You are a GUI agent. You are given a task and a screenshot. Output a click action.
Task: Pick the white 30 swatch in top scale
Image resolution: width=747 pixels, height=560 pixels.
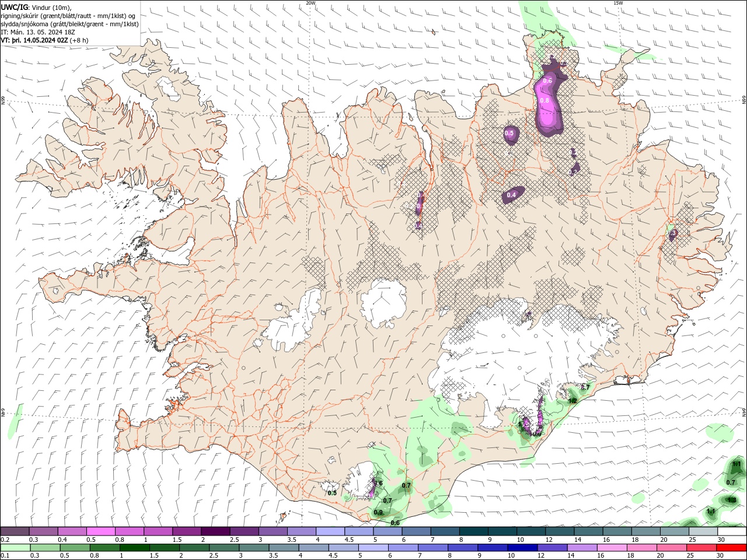pyautogui.click(x=732, y=531)
